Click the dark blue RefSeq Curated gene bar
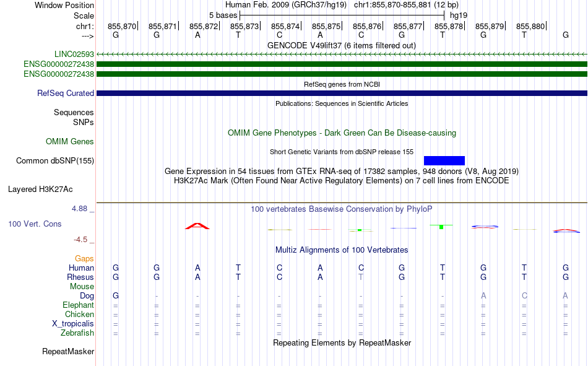Viewport: 588px width, 366px height. click(342, 93)
